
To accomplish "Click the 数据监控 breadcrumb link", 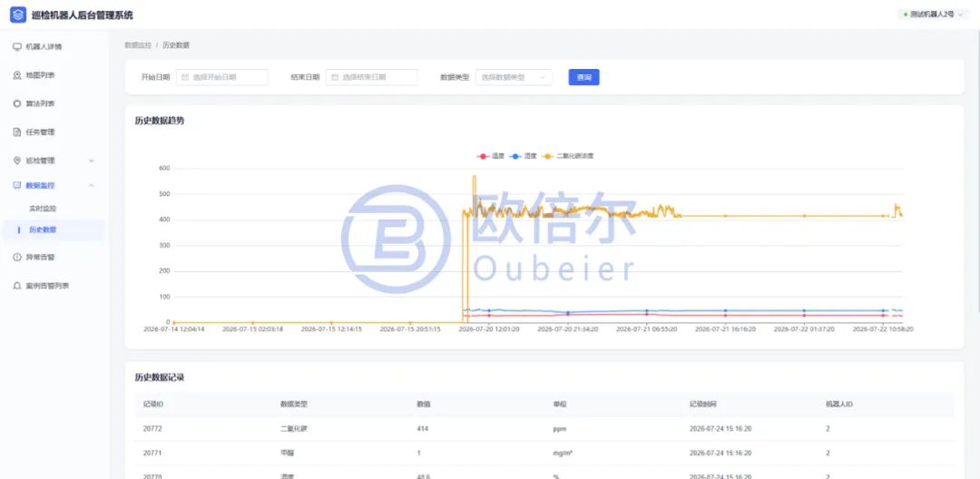I will click(x=138, y=45).
